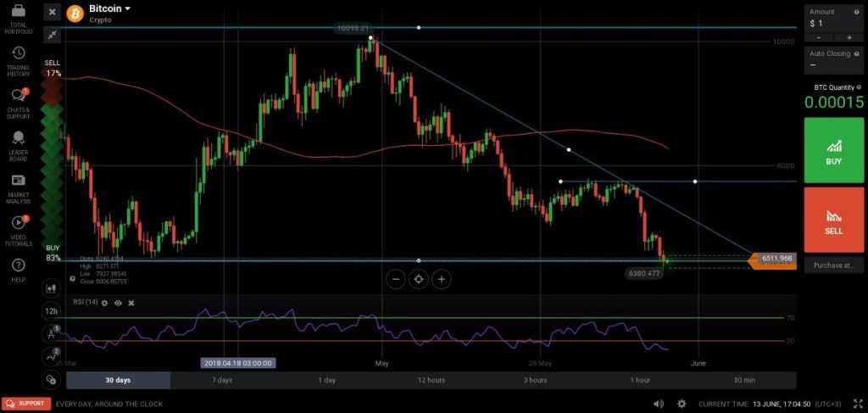Click the Bitcoin orange coin logo
868x413 pixels.
[75, 14]
